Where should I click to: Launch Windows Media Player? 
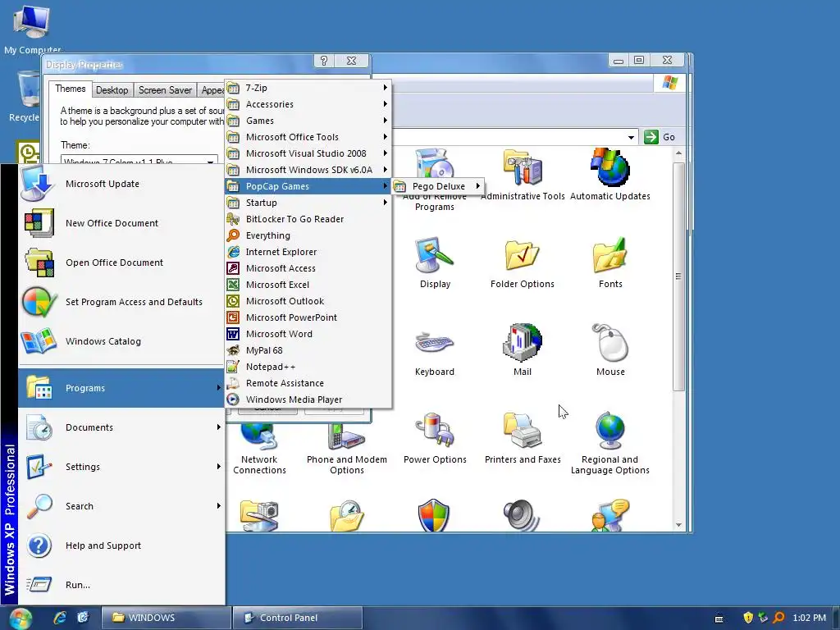coord(308,399)
